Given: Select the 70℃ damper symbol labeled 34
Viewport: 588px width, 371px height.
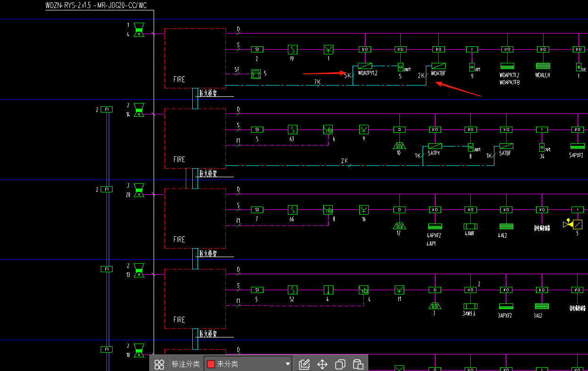Looking at the screenshot, I should pos(542,147).
